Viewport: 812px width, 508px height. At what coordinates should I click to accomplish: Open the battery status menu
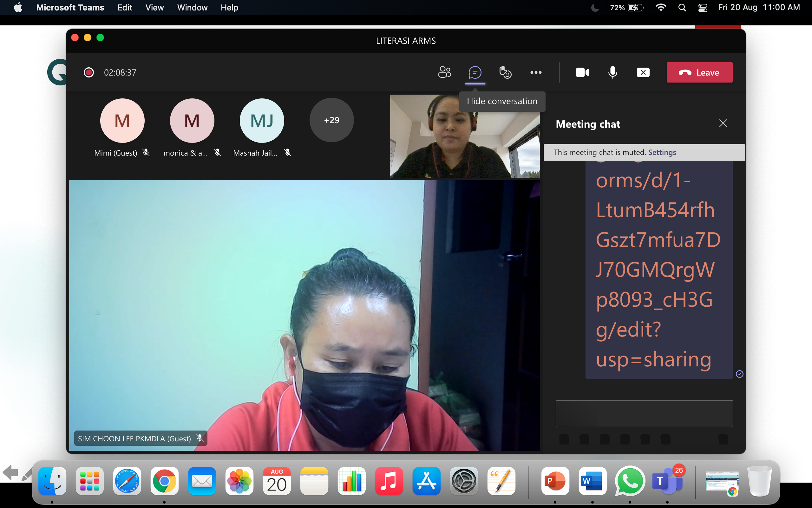pyautogui.click(x=626, y=7)
